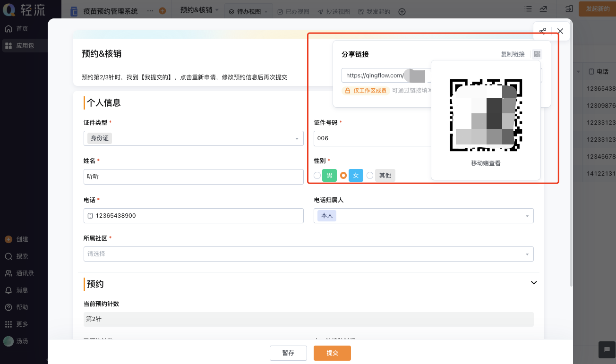Click the QR code icon in share panel
Screen dimensions: 616x364
point(537,54)
